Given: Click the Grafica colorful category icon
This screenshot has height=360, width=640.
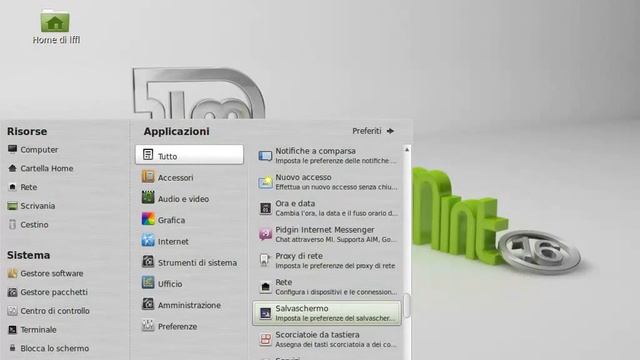Looking at the screenshot, I should coord(148,219).
